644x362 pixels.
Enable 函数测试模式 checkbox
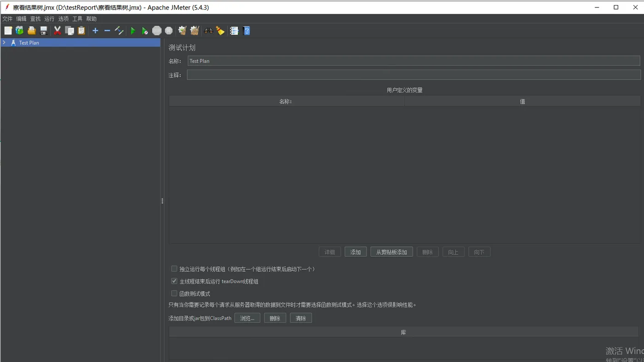pos(174,293)
